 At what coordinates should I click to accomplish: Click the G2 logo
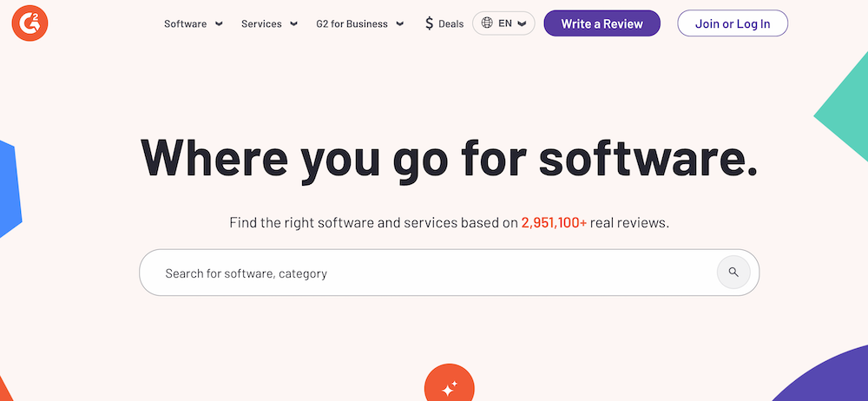click(30, 23)
